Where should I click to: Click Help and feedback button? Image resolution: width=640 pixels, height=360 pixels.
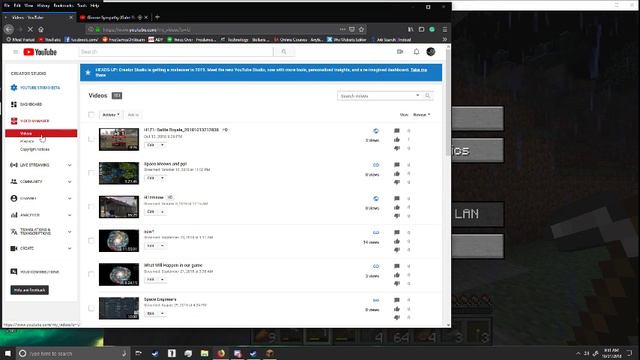click(29, 290)
